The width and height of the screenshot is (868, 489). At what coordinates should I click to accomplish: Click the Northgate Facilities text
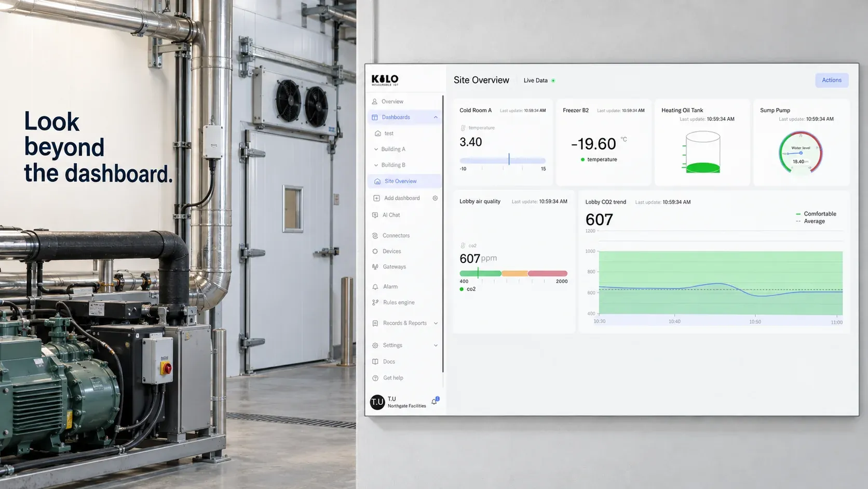[406, 406]
